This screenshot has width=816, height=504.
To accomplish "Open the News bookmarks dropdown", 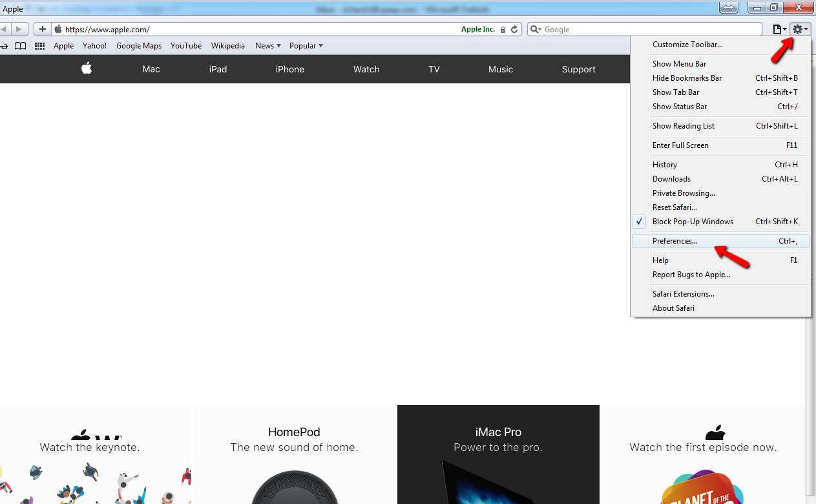I will coord(268,46).
